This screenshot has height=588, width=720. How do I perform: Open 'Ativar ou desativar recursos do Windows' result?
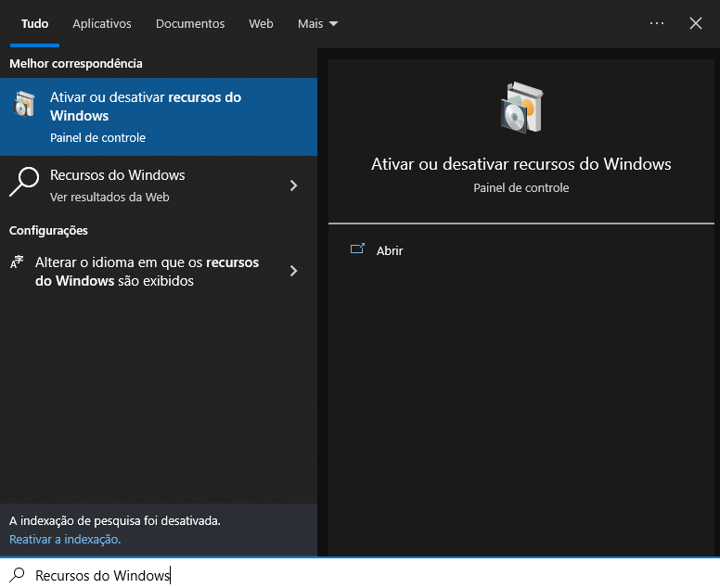tap(159, 117)
